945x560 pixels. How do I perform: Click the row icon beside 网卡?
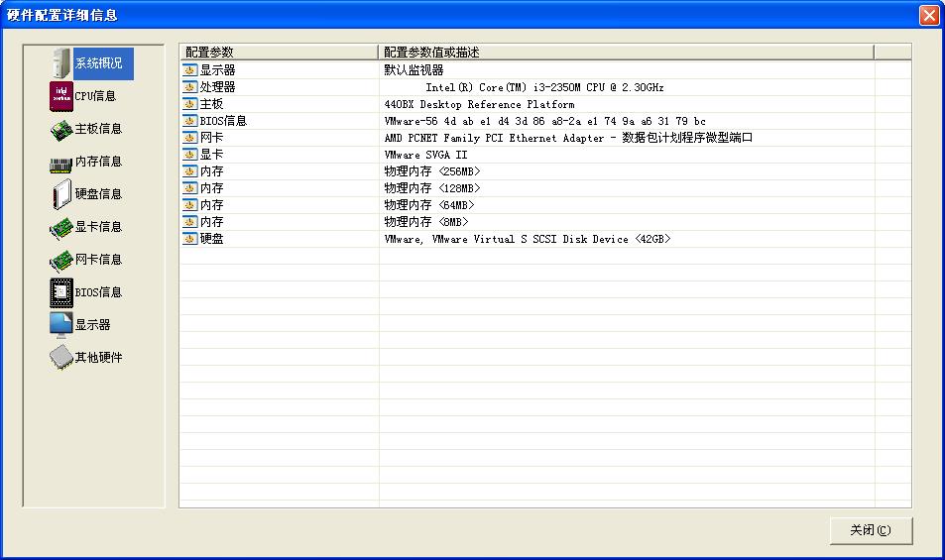point(189,138)
